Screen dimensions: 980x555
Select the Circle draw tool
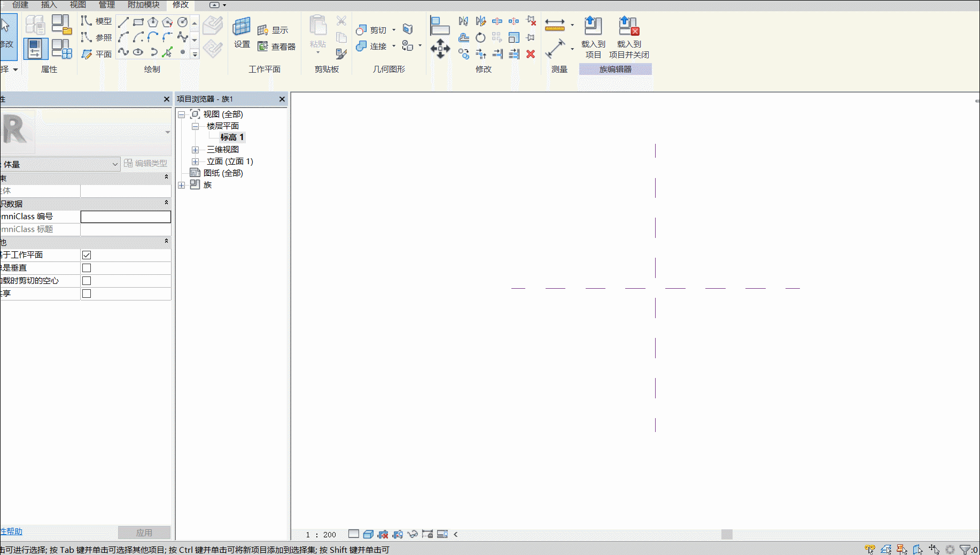(183, 22)
